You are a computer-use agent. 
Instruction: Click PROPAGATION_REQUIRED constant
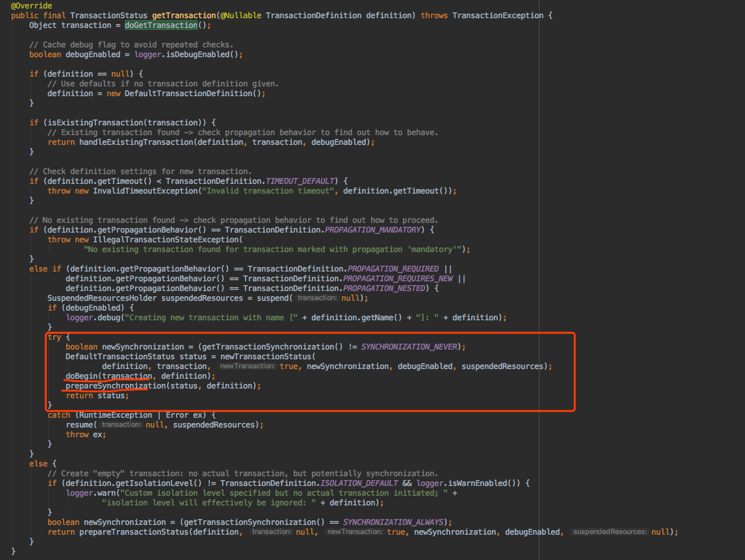393,269
